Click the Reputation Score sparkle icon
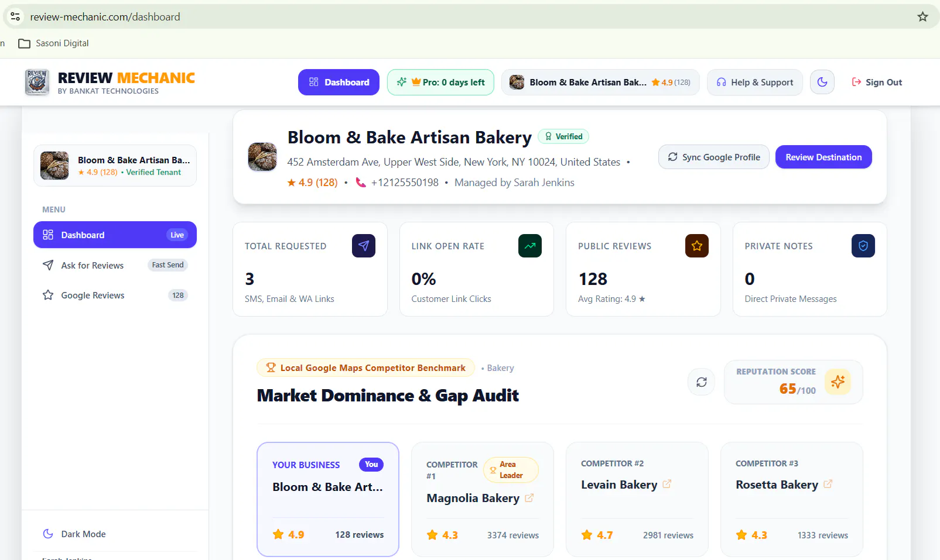Screen dimensions: 940x560 [x=838, y=382]
